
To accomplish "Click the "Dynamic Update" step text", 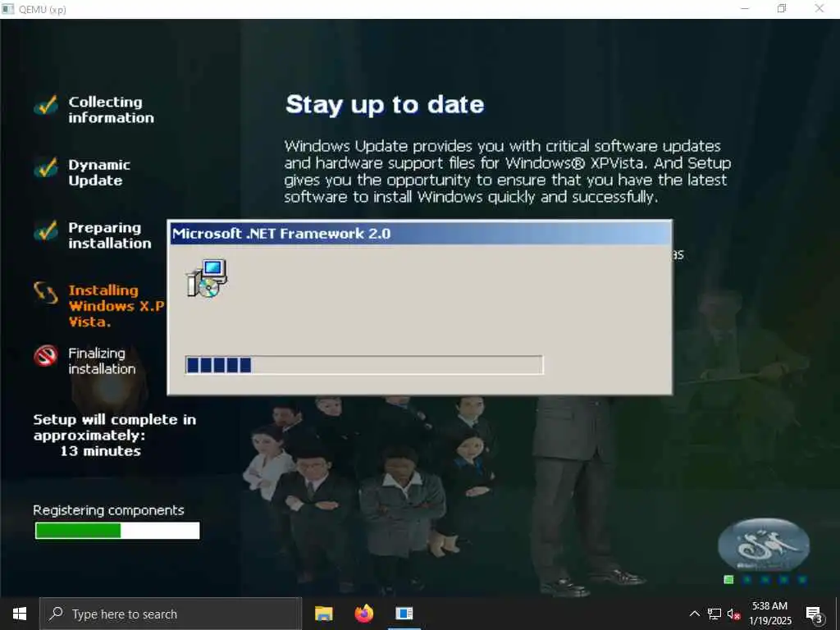I will point(99,172).
